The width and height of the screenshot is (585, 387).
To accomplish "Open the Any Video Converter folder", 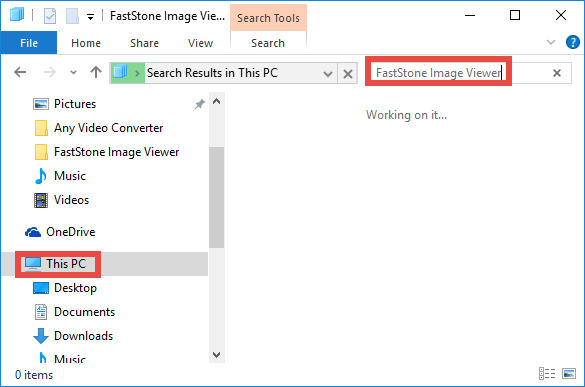I will 98,128.
